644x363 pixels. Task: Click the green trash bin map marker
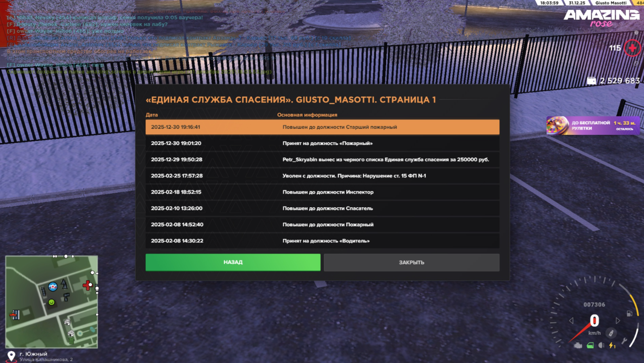(72, 341)
